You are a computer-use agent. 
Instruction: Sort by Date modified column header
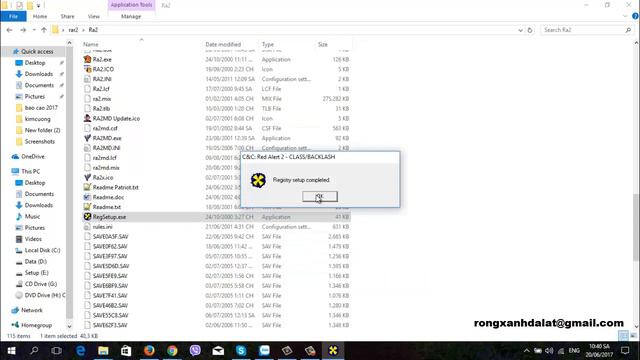(223, 44)
